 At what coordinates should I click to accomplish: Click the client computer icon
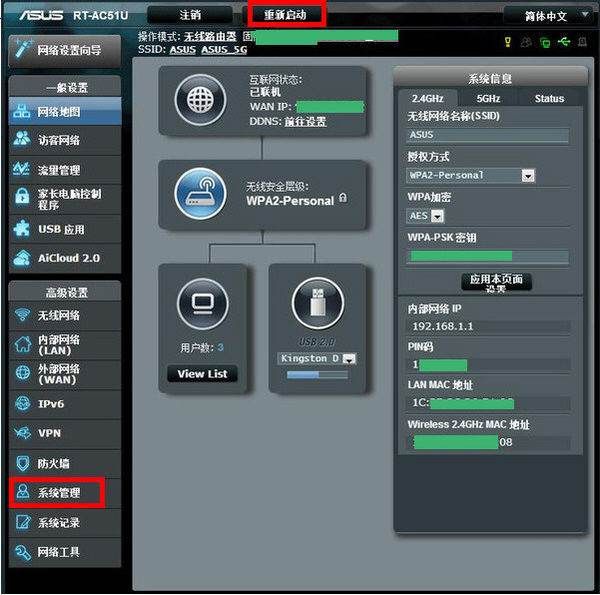click(203, 304)
